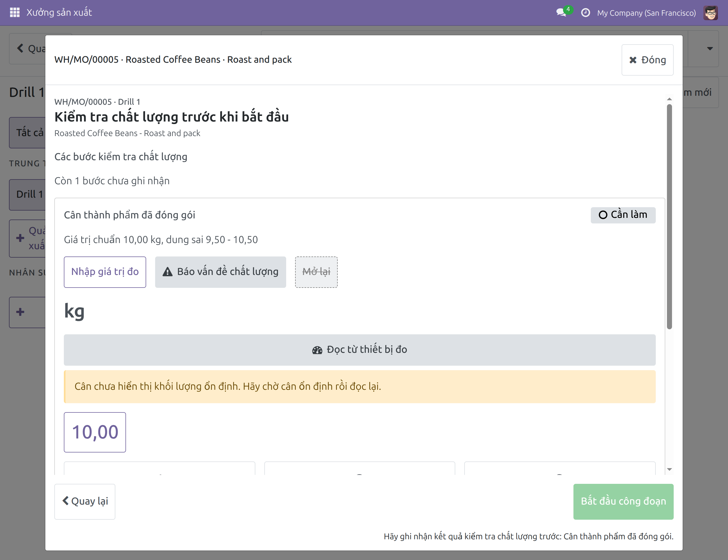Click the warning triangle icon for quality issue
Viewport: 728px width, 560px height.
point(167,272)
